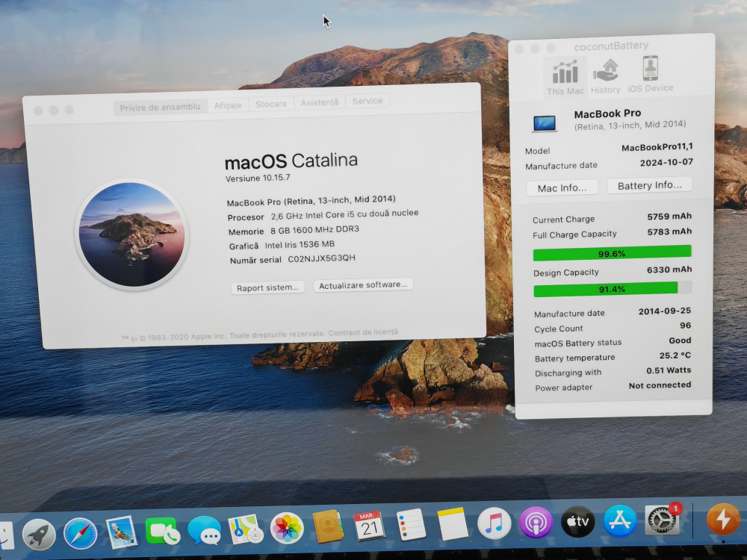
Task: Open Launchpad from the Dock
Action: pyautogui.click(x=39, y=535)
